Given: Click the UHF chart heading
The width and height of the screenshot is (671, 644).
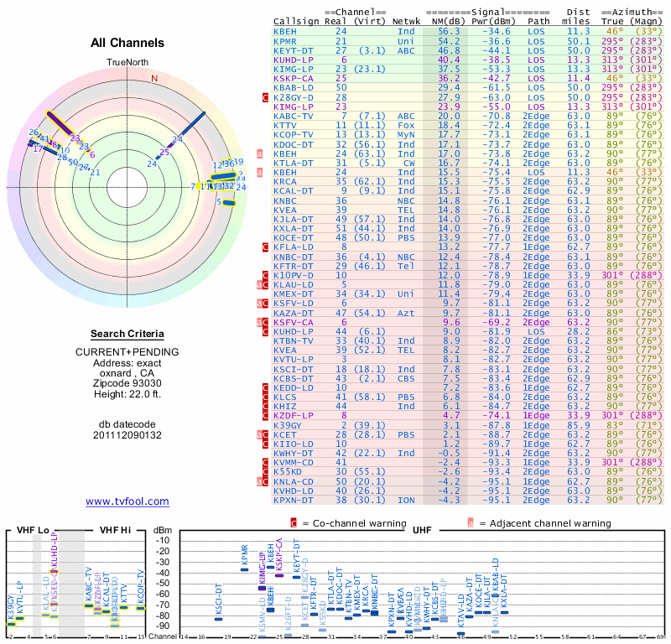Looking at the screenshot, I should [422, 530].
